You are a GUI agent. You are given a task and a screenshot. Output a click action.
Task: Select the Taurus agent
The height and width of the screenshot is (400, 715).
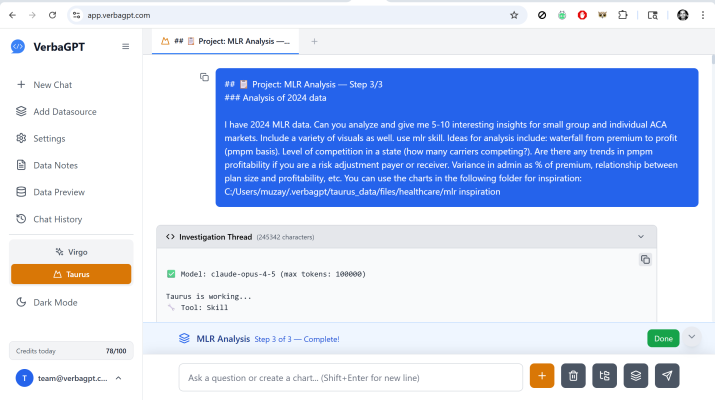(71, 273)
